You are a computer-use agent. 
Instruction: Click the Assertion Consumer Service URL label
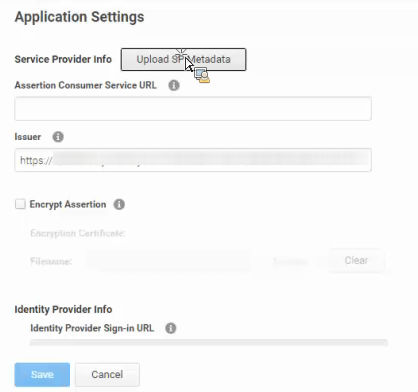(x=85, y=85)
